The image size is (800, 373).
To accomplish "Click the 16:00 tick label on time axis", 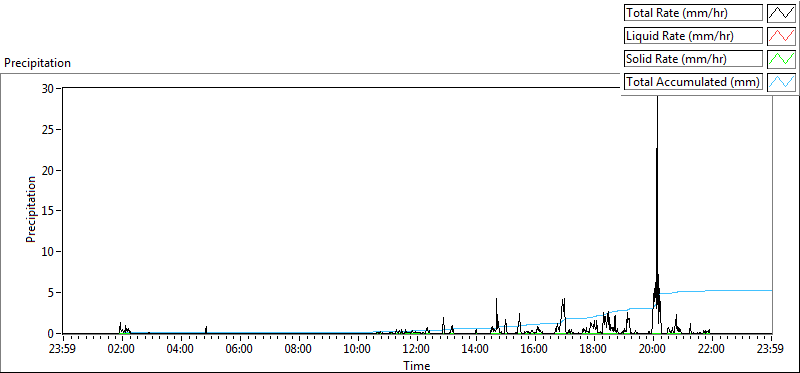I will click(x=535, y=350).
